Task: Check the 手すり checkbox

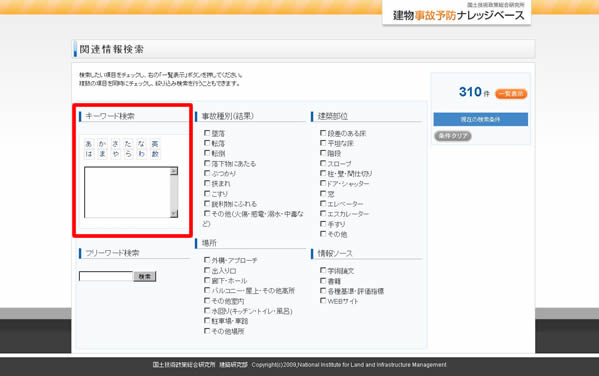Action: tap(323, 224)
